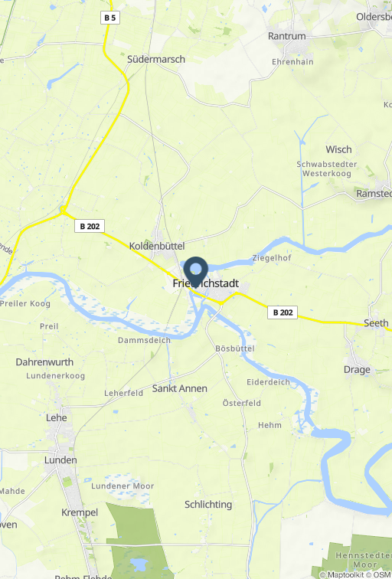The image size is (392, 579).
Task: Open the Maptoolkit attribution link
Action: point(345,575)
